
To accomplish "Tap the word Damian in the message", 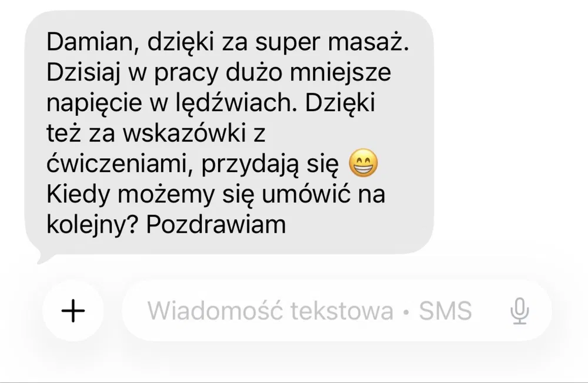I will [x=89, y=42].
